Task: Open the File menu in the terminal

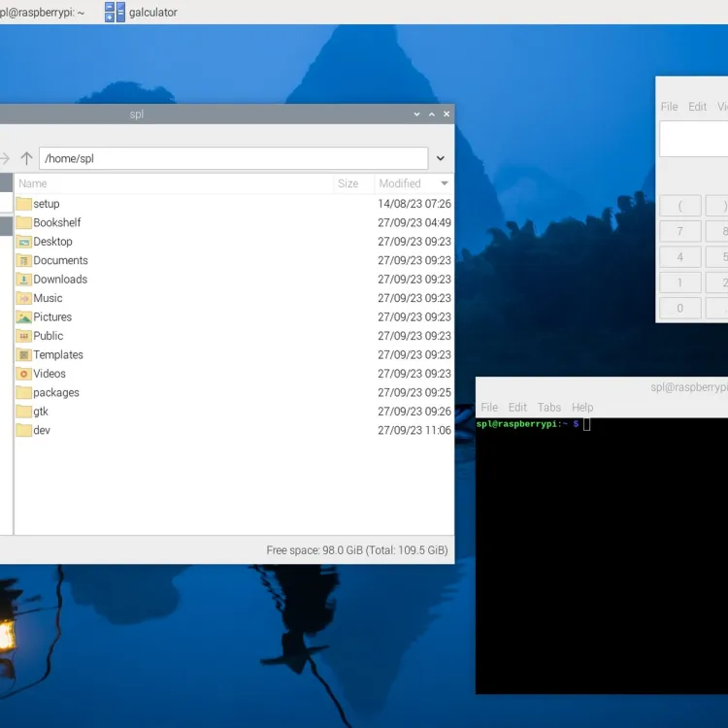Action: pyautogui.click(x=489, y=407)
